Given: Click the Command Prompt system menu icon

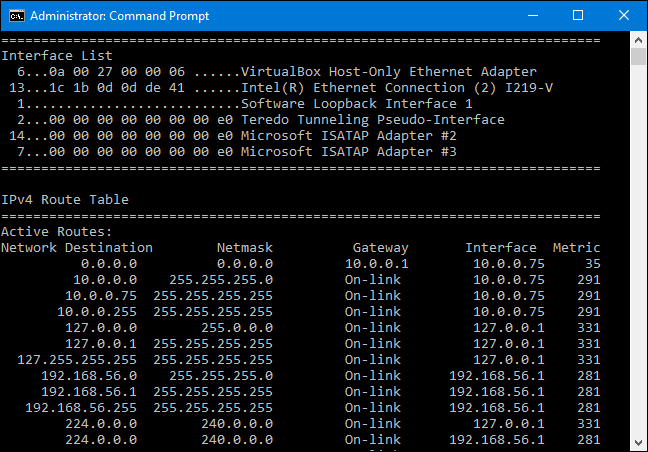Looking at the screenshot, I should 14,16.
